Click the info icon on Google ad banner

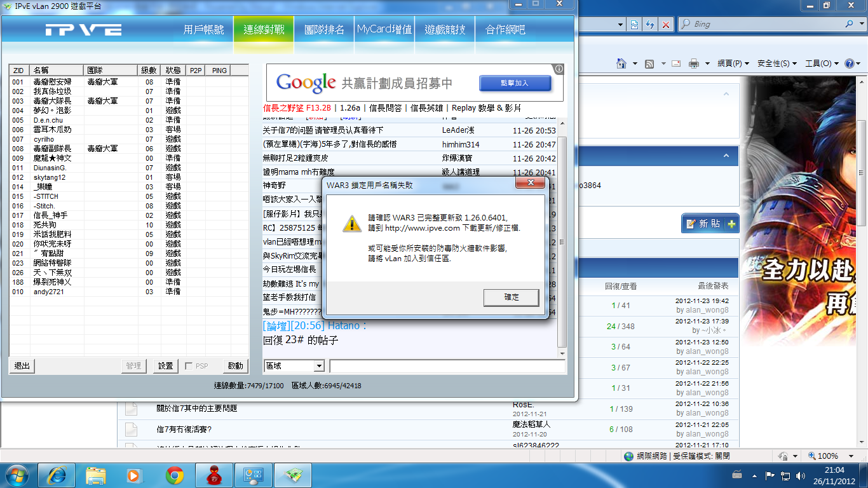(x=559, y=69)
